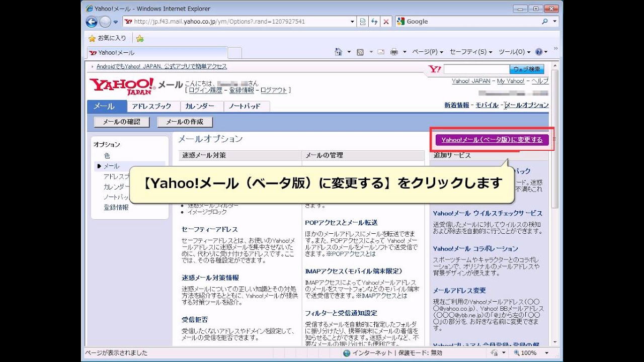Click the magnifier search icon
The width and height of the screenshot is (644, 362).
[x=545, y=22]
